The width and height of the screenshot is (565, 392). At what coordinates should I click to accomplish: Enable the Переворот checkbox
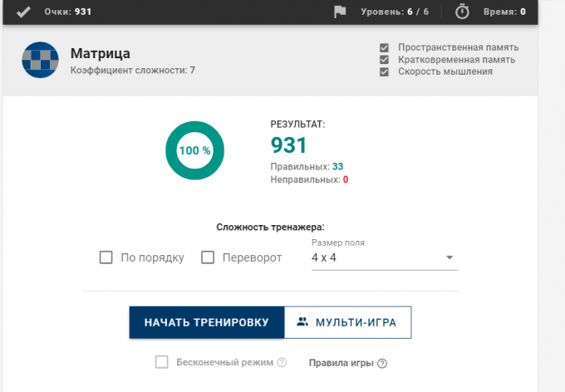[x=209, y=257]
